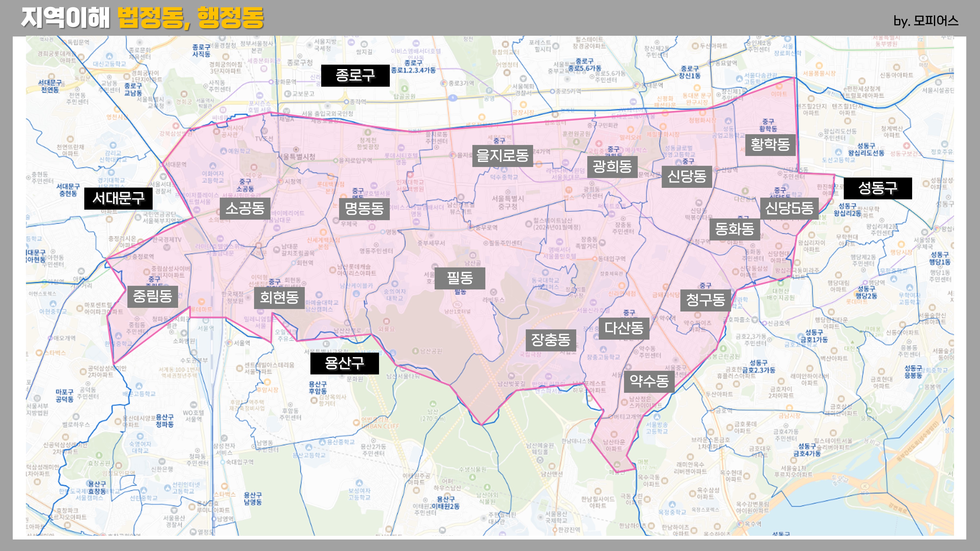Click the 다산동 district label
The width and height of the screenshot is (980, 551).
click(x=624, y=328)
